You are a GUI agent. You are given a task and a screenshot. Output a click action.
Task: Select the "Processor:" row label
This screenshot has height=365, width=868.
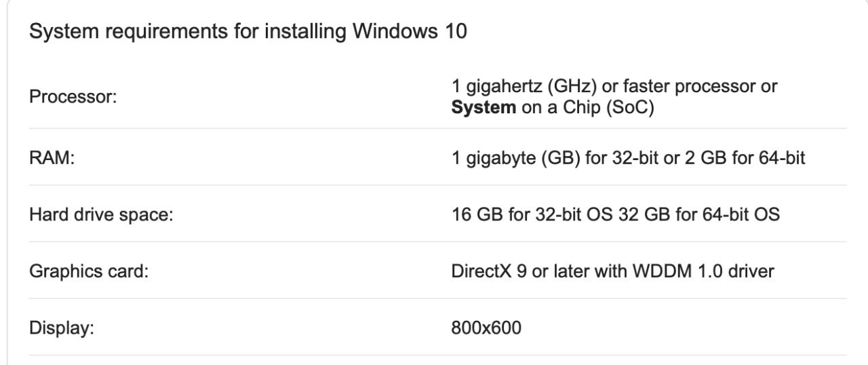[x=73, y=97]
